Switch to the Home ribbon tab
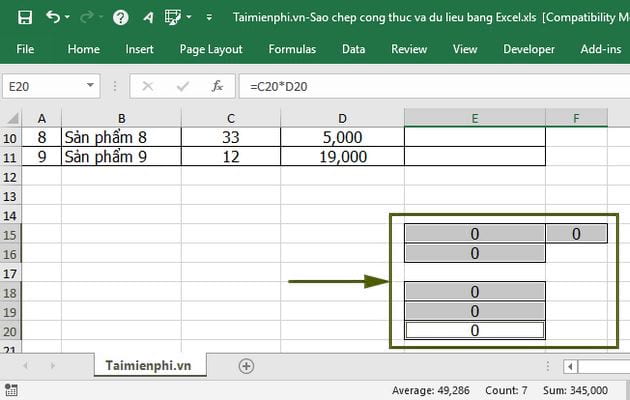The width and height of the screenshot is (630, 400). point(84,49)
